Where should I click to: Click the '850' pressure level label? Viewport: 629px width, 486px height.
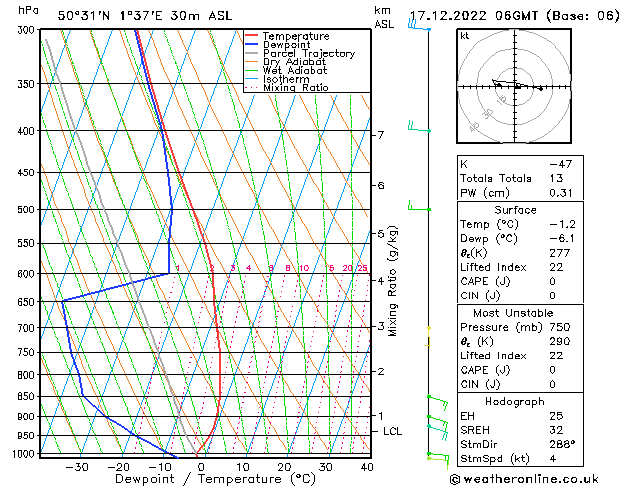tap(28, 396)
